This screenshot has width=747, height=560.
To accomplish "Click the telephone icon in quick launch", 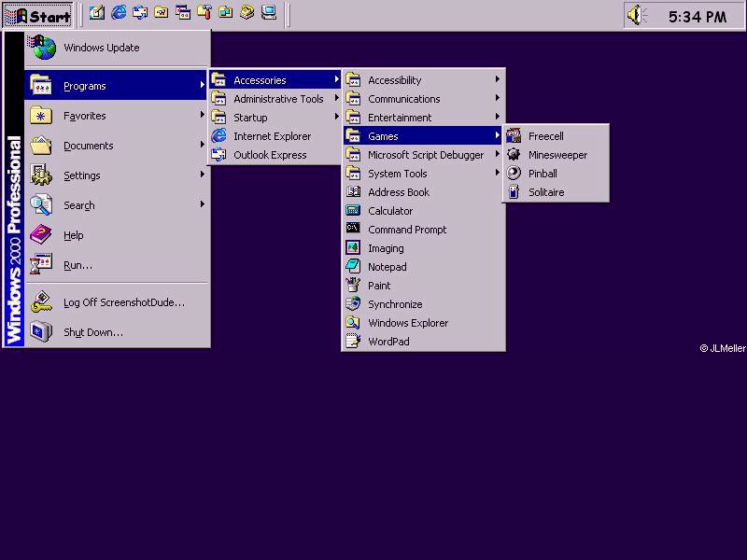I will (x=247, y=13).
